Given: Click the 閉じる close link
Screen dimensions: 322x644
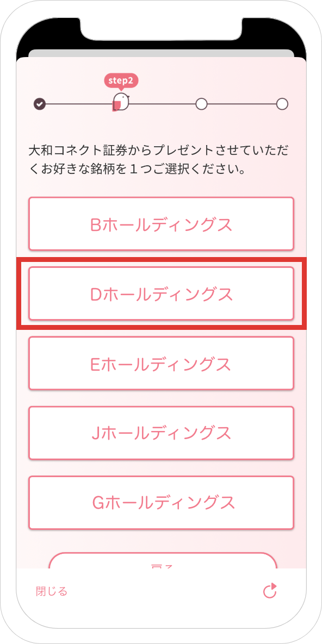Looking at the screenshot, I should (52, 591).
